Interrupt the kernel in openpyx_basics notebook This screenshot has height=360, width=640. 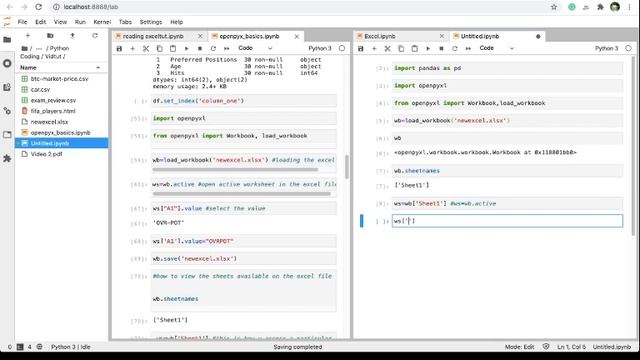(x=200, y=49)
